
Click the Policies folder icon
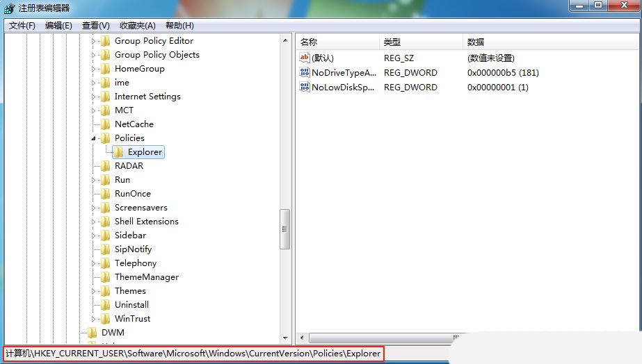click(x=105, y=138)
